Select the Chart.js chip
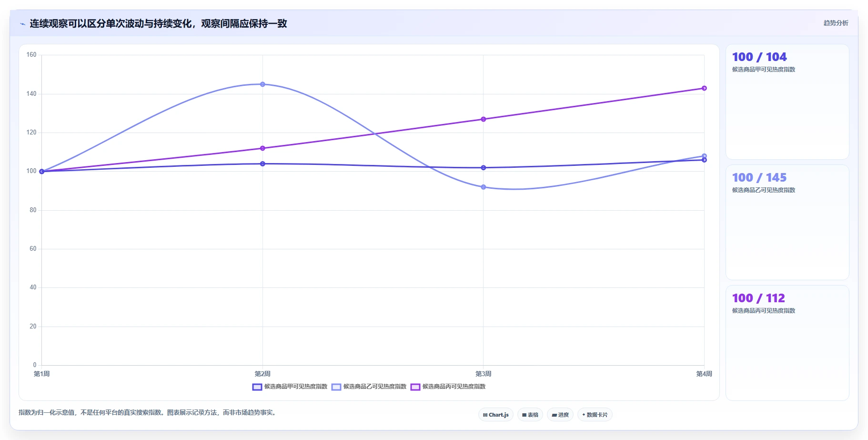Image resolution: width=868 pixels, height=440 pixels. click(496, 415)
